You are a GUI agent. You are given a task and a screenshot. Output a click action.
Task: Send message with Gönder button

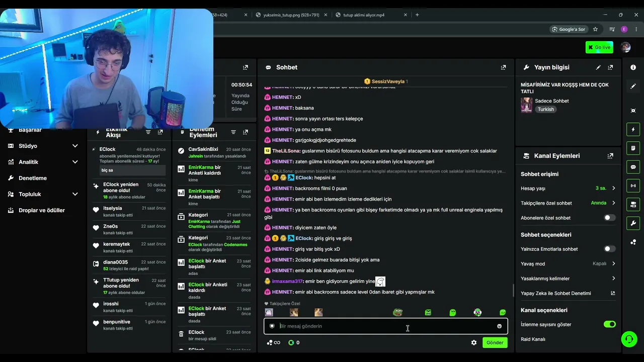[495, 342]
